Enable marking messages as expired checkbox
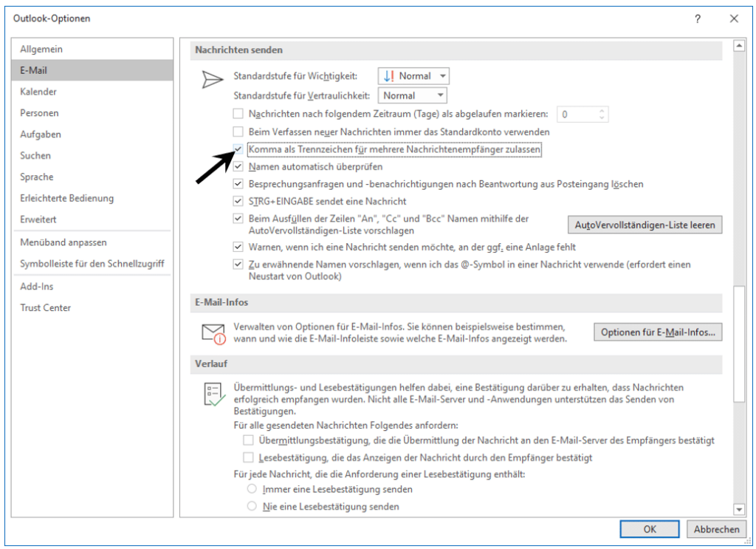 tap(238, 114)
